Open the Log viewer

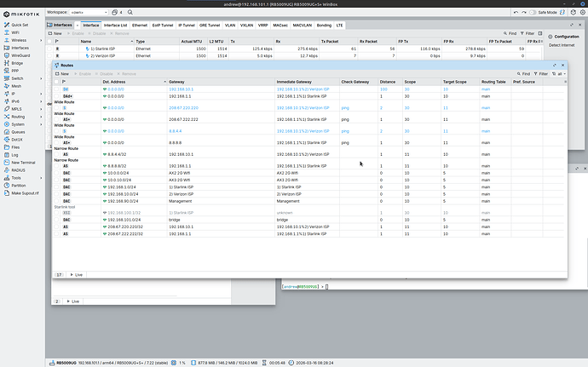[x=14, y=155]
